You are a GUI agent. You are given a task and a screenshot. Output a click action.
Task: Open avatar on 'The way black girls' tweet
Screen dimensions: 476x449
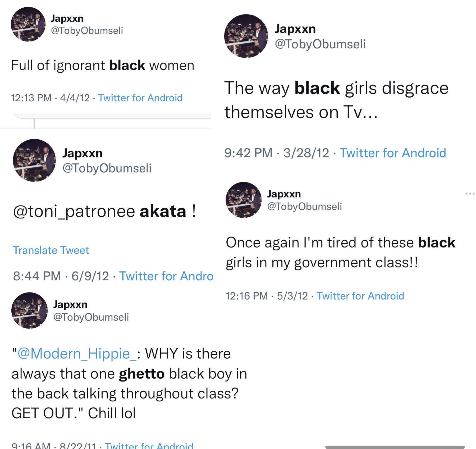pyautogui.click(x=246, y=36)
